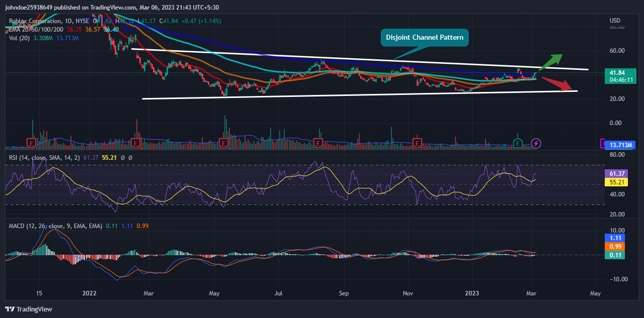This screenshot has width=644, height=318.
Task: Click the green earnings E marker for February 2023
Action: click(x=517, y=143)
